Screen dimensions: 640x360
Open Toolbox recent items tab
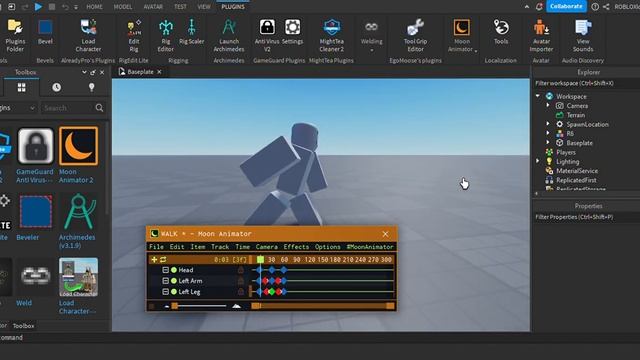[x=56, y=87]
